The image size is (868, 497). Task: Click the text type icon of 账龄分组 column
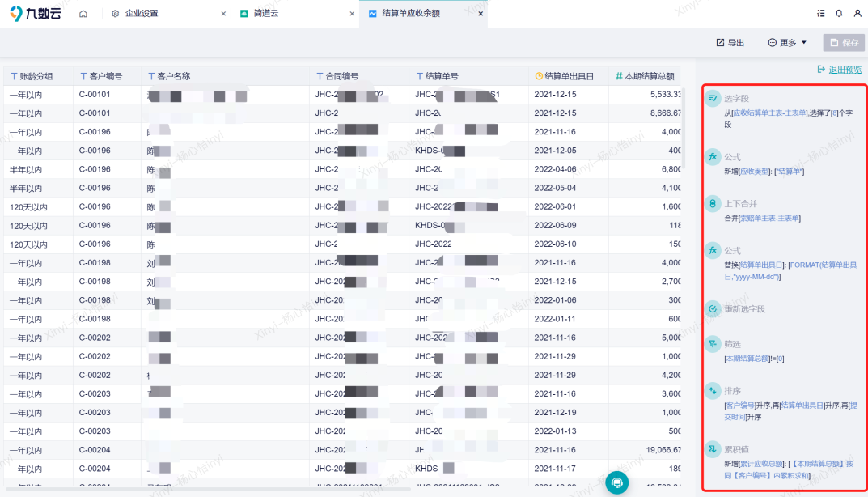(x=14, y=76)
